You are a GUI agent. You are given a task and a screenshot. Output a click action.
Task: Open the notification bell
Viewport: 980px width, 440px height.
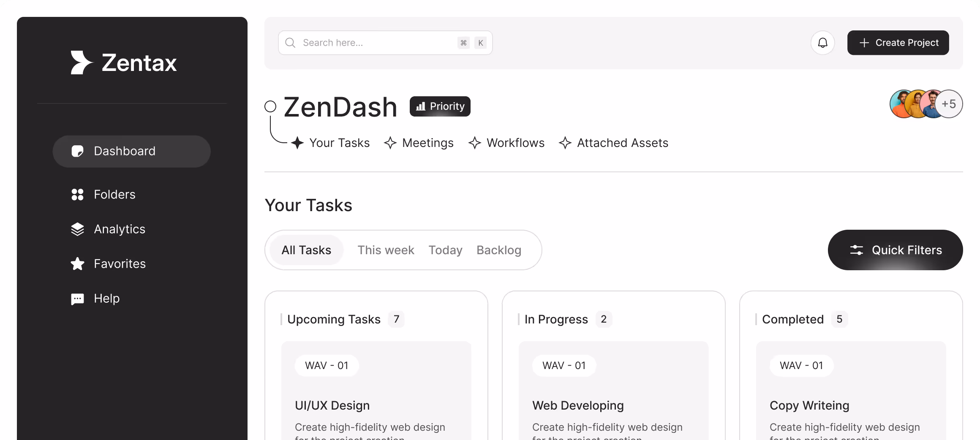click(822, 43)
